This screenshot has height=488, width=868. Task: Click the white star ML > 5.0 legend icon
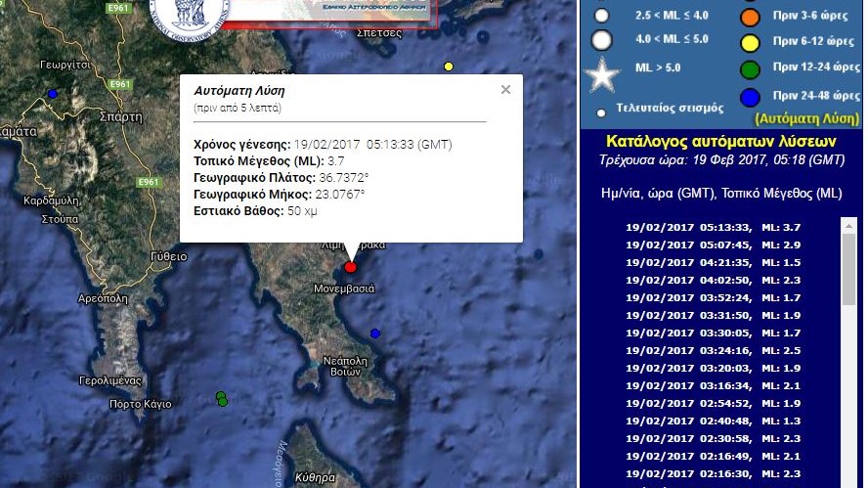pos(602,74)
